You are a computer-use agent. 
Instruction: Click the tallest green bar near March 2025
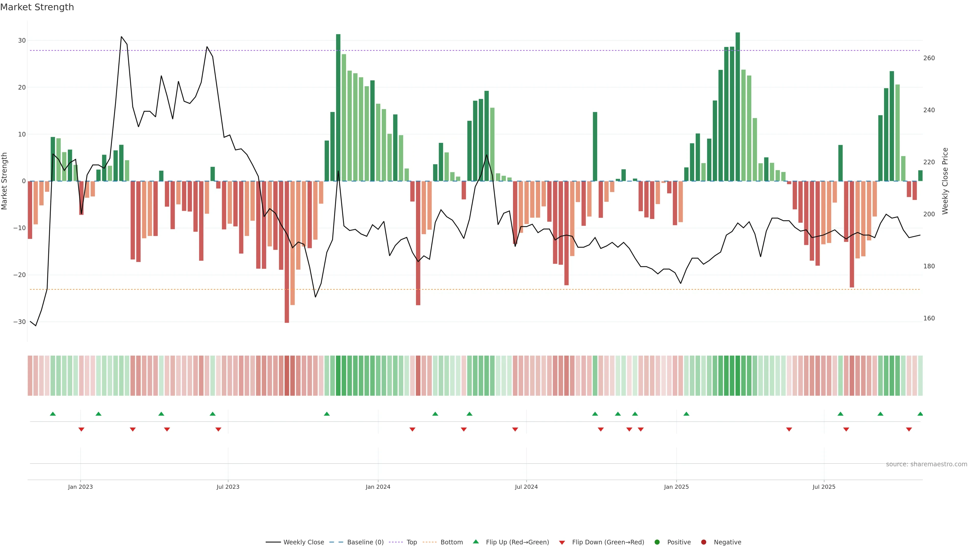coord(738,106)
